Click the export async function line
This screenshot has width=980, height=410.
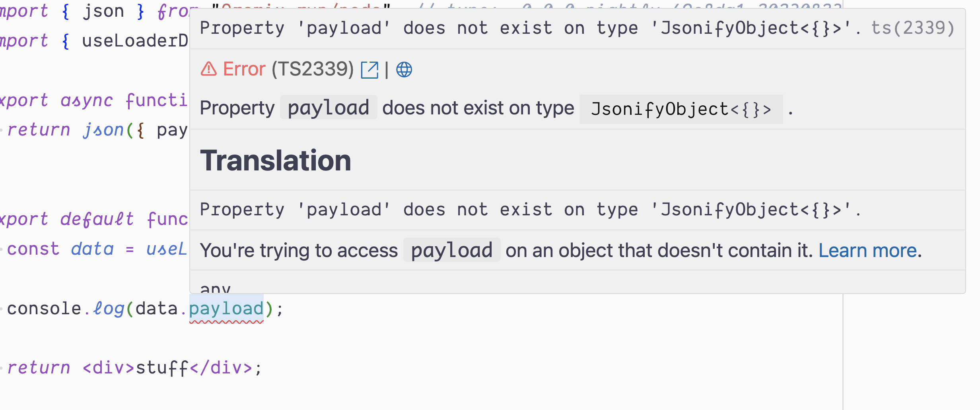click(x=91, y=99)
